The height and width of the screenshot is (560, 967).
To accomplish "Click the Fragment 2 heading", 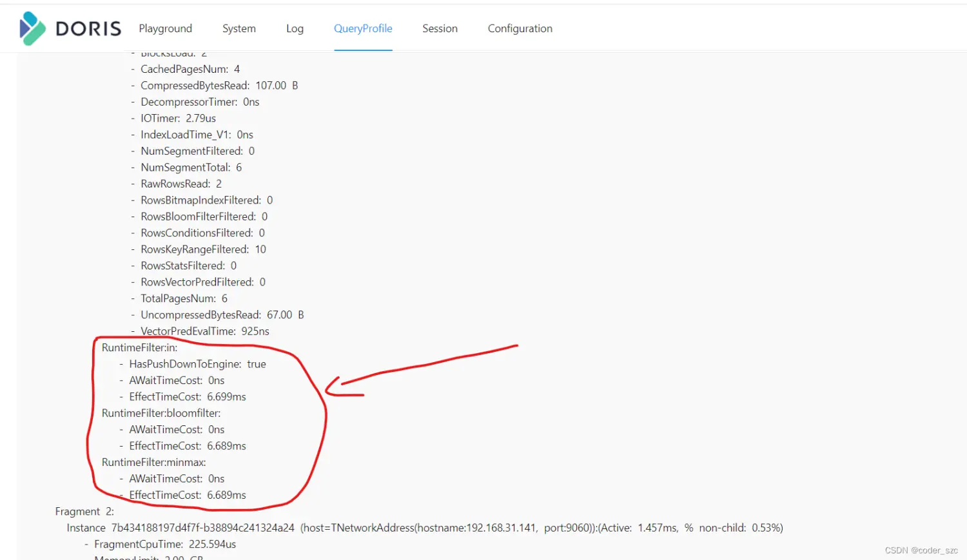I will tap(84, 511).
